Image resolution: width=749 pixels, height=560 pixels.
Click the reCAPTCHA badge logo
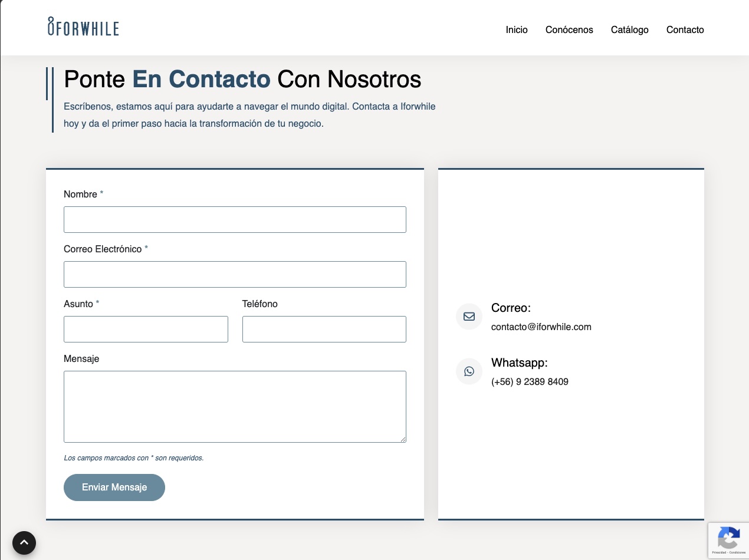click(x=729, y=538)
